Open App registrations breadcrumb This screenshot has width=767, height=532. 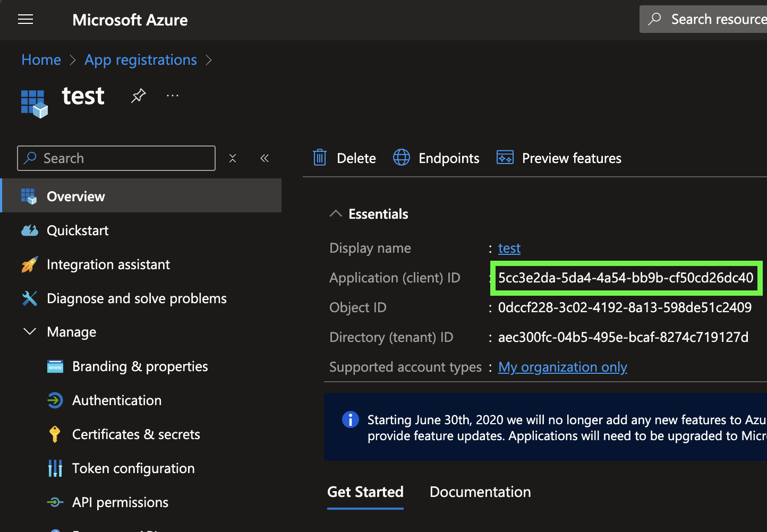(x=141, y=60)
